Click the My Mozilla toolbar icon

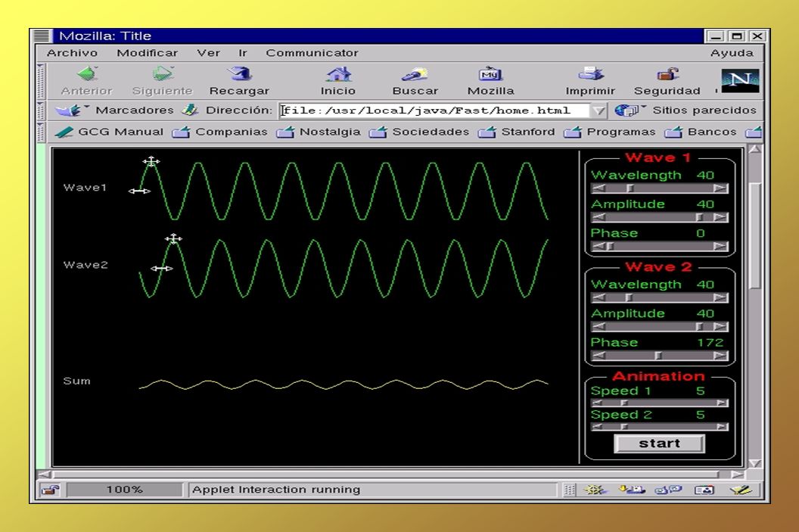491,82
